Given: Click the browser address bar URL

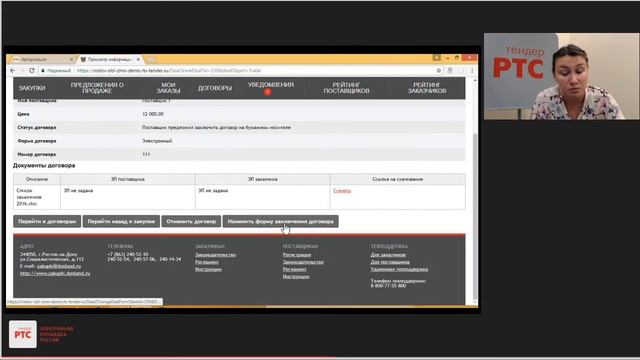Looking at the screenshot, I should (169, 71).
